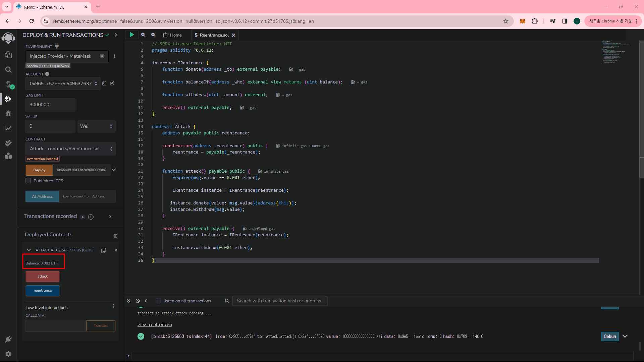This screenshot has height=362, width=644.
Task: Click the terminal search magnifier icon
Action: (x=227, y=301)
